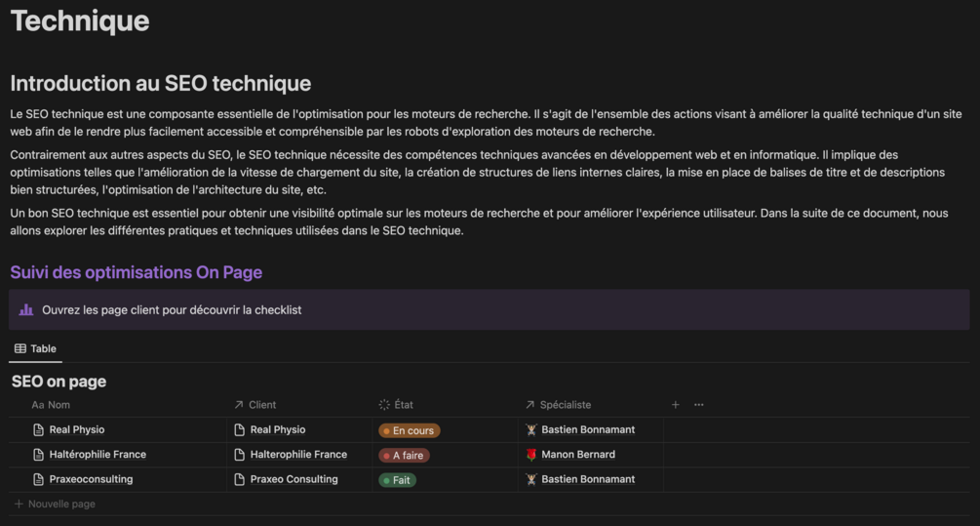The height and width of the screenshot is (526, 980).
Task: Click the plus icon to add a column
Action: tap(676, 405)
